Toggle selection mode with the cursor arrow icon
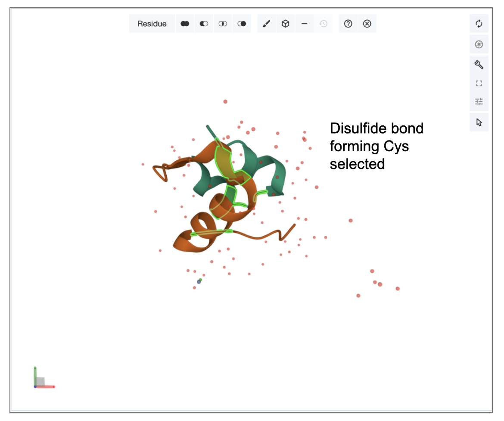This screenshot has width=504, height=421. click(x=479, y=122)
